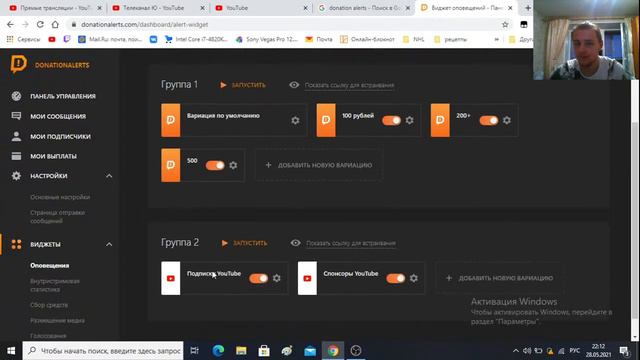This screenshot has width=640, height=360.
Task: Click the orange icon of 500 card
Action: coord(171,165)
